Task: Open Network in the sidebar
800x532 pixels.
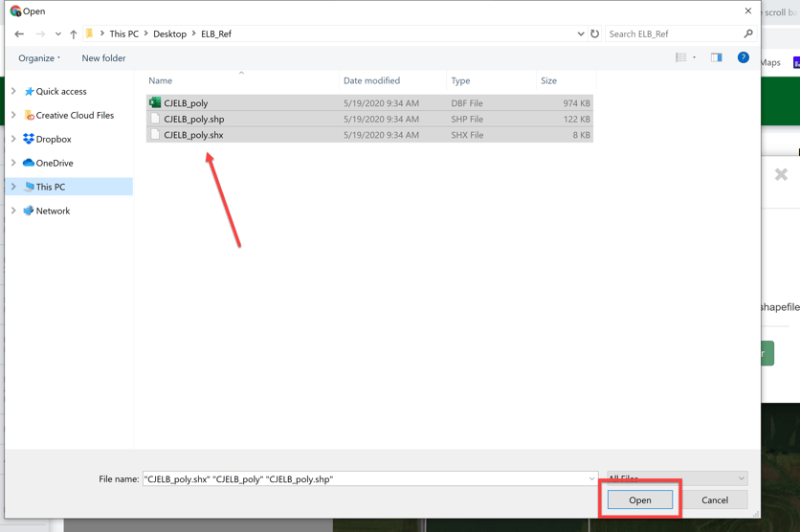Action: (47, 211)
